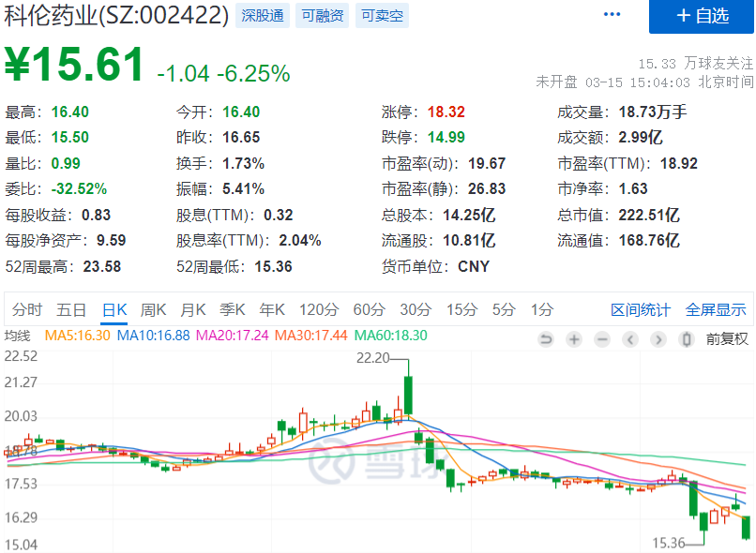756x553 pixels.
Task: Switch to the 60分 chart tab
Action: (369, 309)
